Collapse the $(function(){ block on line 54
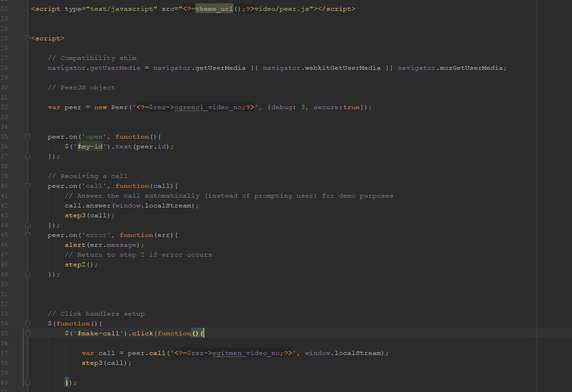572x392 pixels. (x=28, y=323)
